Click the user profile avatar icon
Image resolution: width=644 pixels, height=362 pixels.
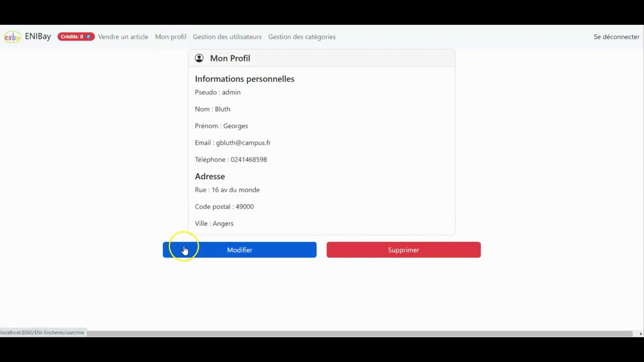[x=199, y=58]
